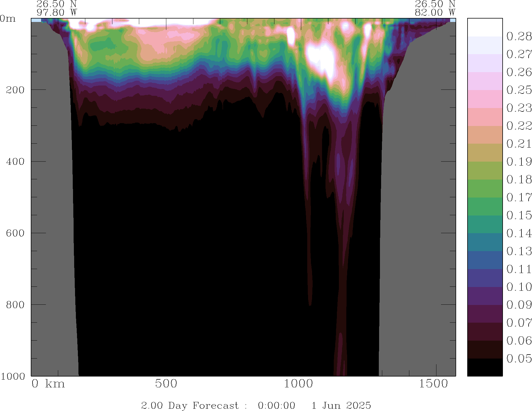532x411 pixels.
Task: Select the colorbar swatch between 0.11 and 0.13
Action: coord(485,260)
